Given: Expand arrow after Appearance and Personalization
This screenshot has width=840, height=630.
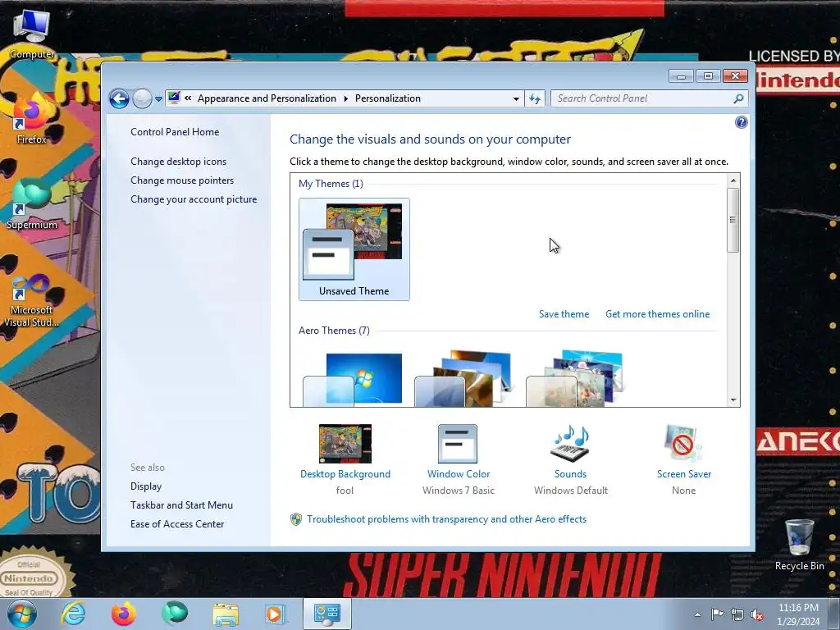Looking at the screenshot, I should [x=345, y=98].
